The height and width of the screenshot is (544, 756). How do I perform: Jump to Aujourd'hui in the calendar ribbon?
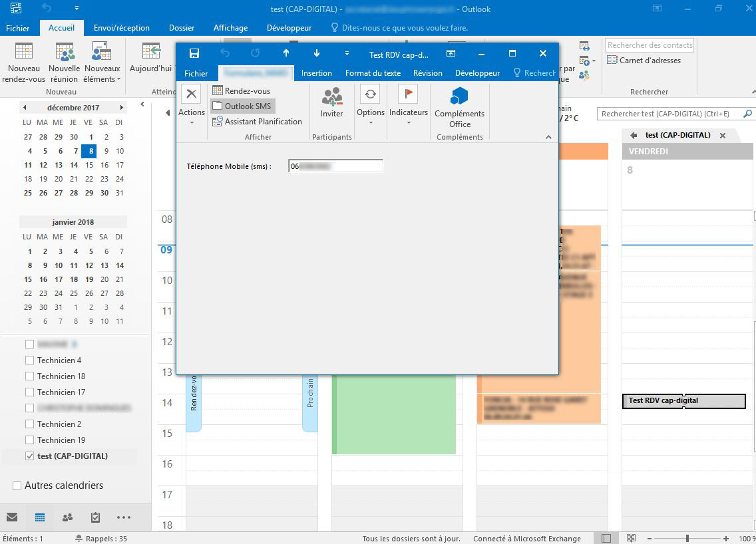(x=151, y=58)
